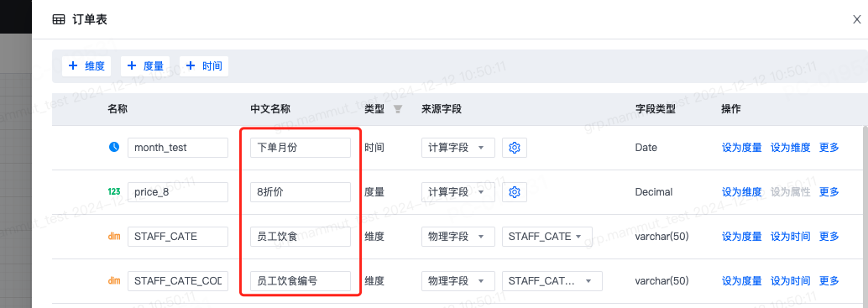Click the gear icon for month_test
868x308 pixels.
[515, 148]
